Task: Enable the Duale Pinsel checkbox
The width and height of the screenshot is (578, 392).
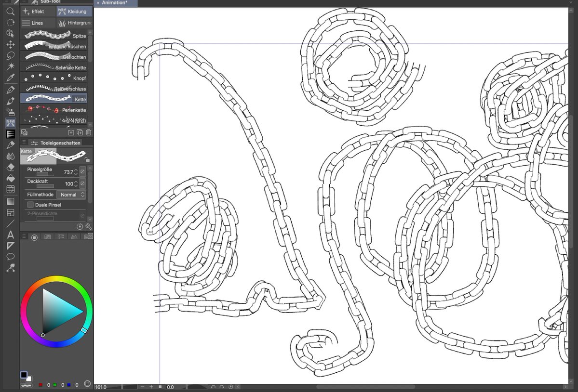Action: click(x=30, y=205)
